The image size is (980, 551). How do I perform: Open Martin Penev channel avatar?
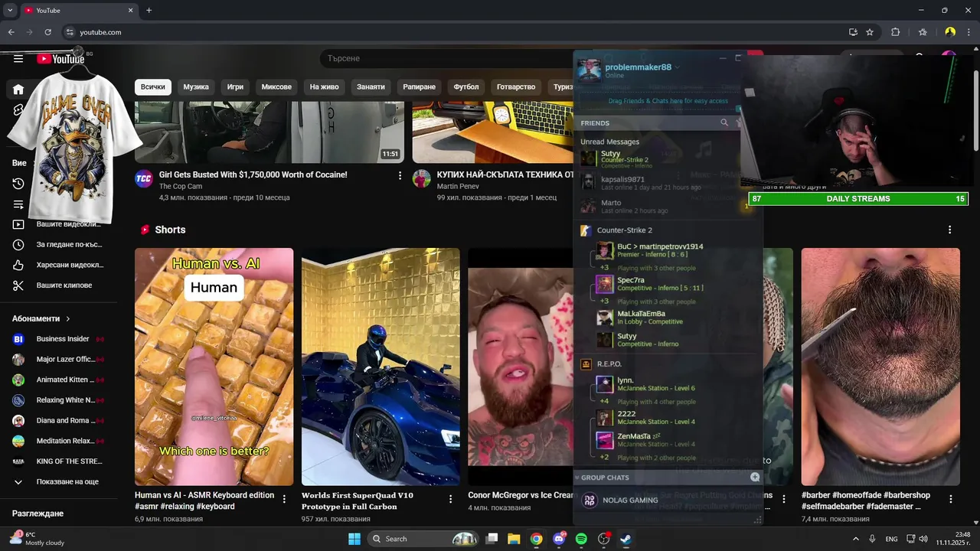coord(422,179)
